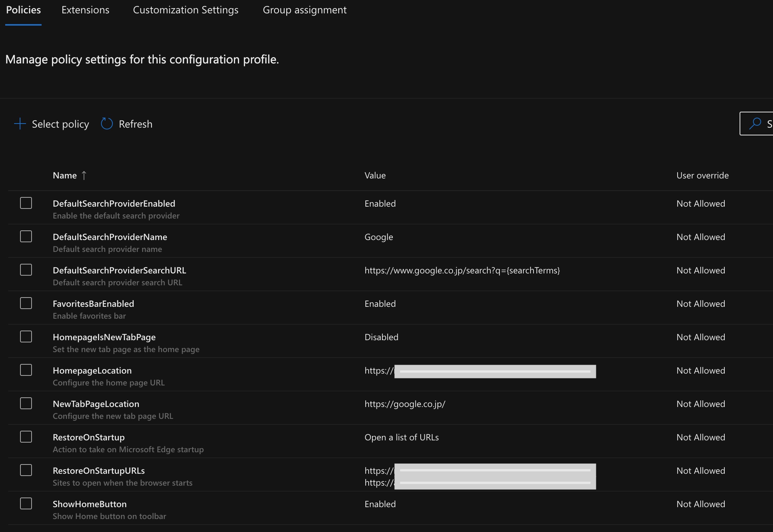Click the Select policy button
Viewport: 773px width, 532px height.
coord(60,124)
